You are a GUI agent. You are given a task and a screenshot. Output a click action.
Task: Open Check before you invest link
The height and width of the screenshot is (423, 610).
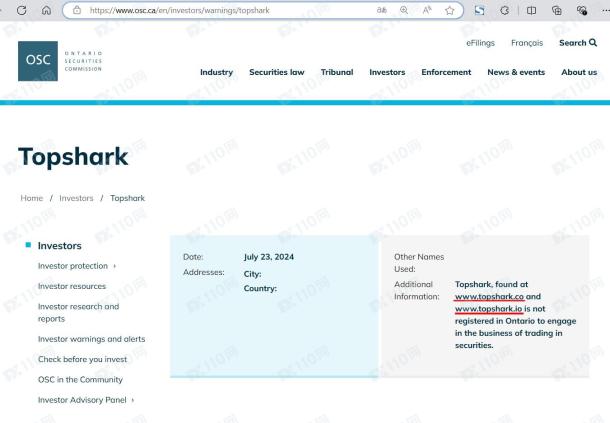(x=82, y=359)
